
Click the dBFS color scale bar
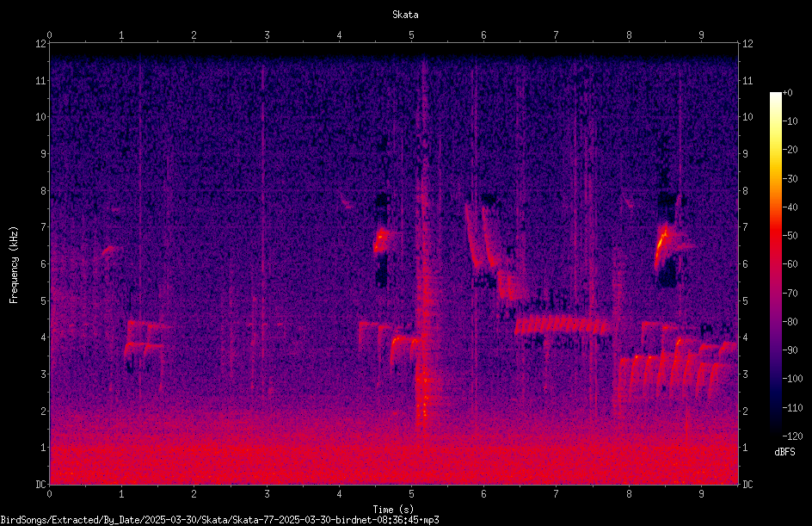pos(775,263)
